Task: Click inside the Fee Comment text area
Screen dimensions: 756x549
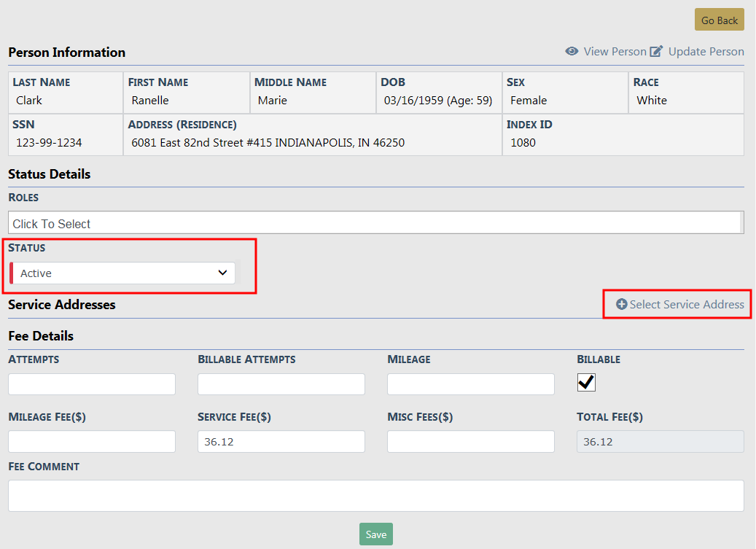Action: click(x=376, y=496)
